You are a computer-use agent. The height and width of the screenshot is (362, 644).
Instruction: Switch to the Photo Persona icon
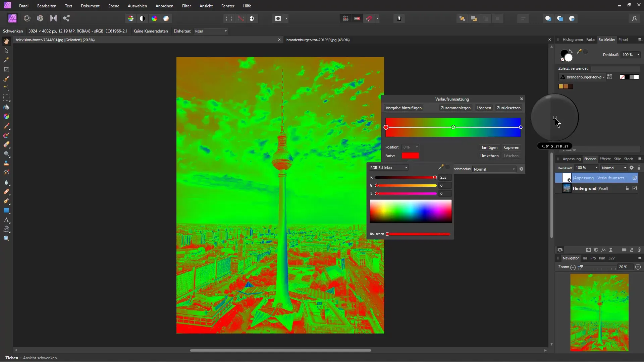12,18
